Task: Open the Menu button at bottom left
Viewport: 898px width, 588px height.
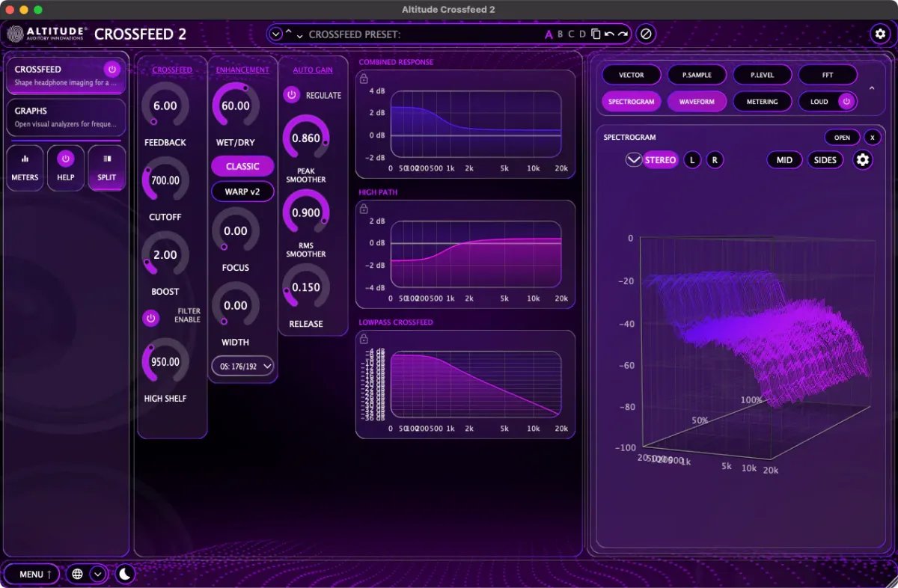Action: pos(31,574)
